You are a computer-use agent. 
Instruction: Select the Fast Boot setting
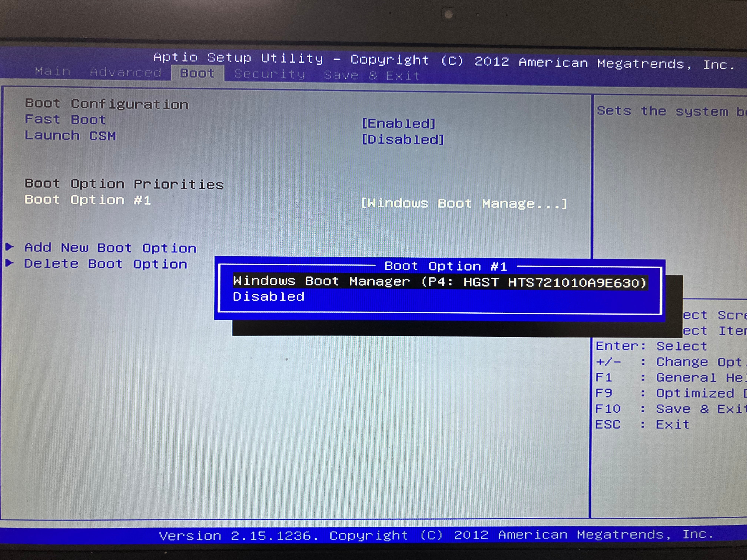tap(65, 119)
